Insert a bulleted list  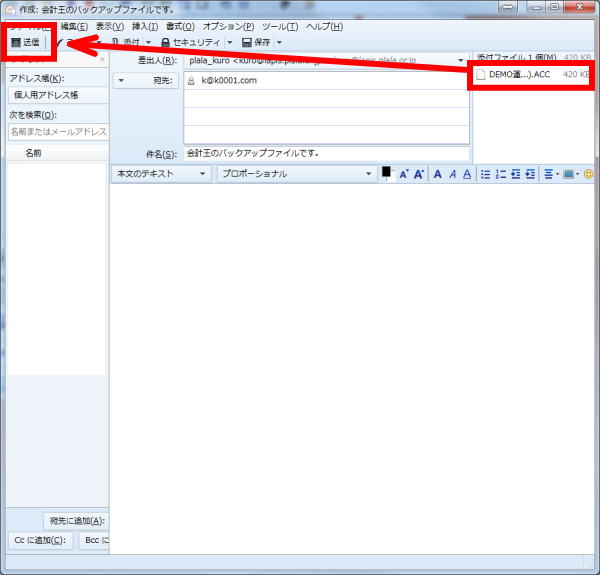(x=485, y=174)
